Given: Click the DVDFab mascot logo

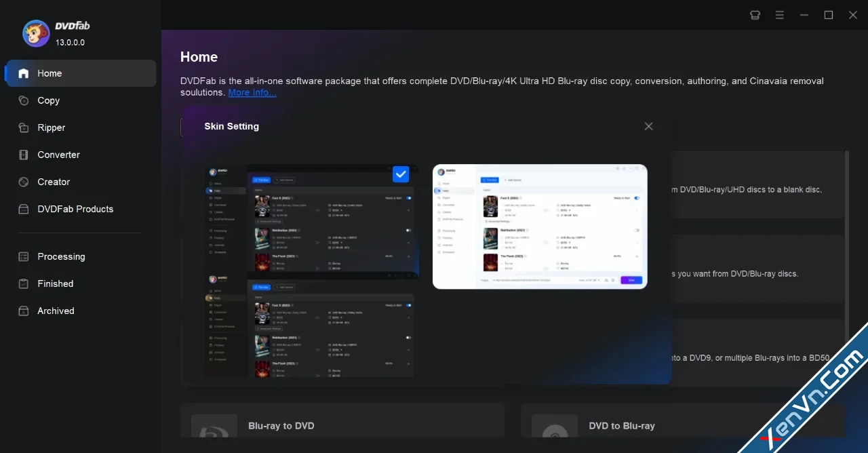Looking at the screenshot, I should tap(36, 33).
